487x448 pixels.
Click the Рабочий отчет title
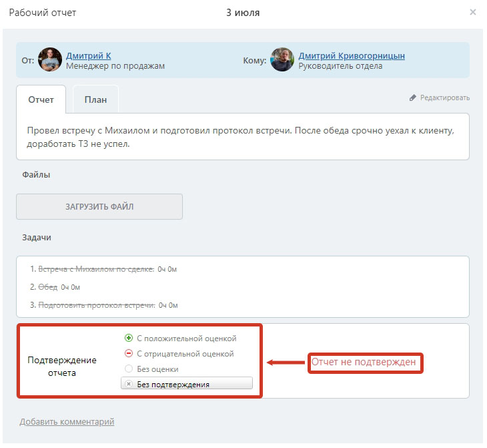click(x=43, y=13)
